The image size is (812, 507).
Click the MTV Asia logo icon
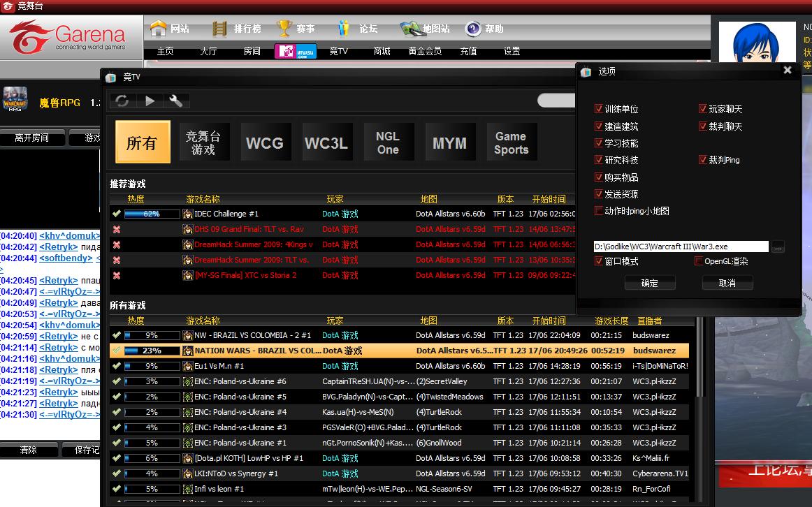[295, 51]
